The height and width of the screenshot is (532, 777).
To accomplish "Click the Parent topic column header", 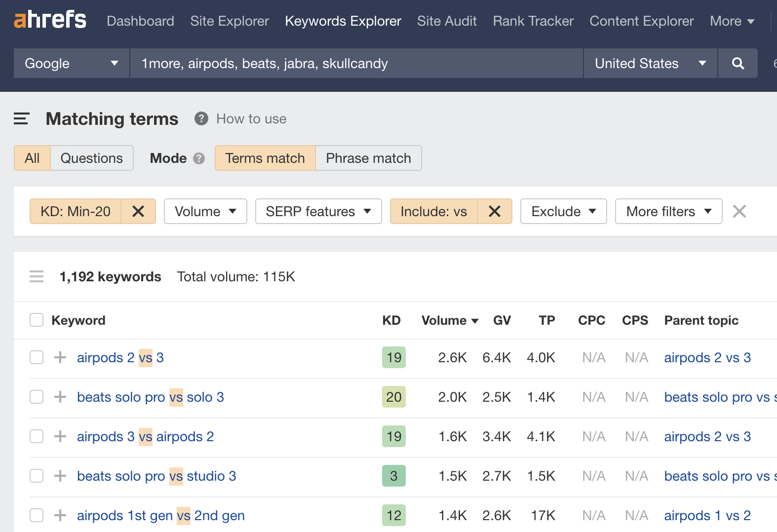I will point(701,320).
